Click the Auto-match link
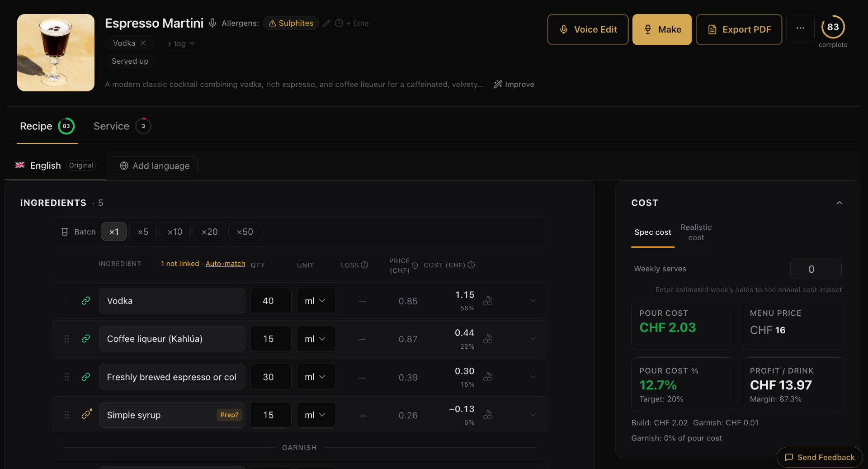Image resolution: width=868 pixels, height=469 pixels. (225, 263)
